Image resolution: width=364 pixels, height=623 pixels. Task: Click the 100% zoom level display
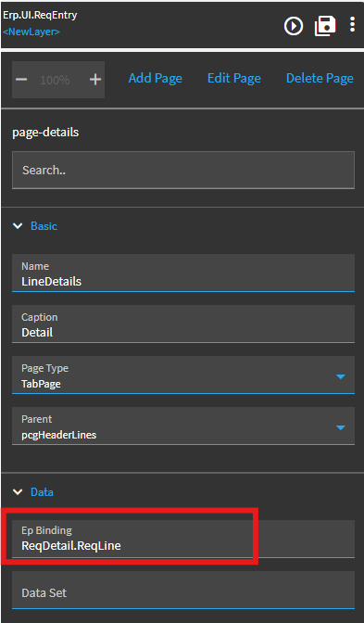click(x=55, y=80)
